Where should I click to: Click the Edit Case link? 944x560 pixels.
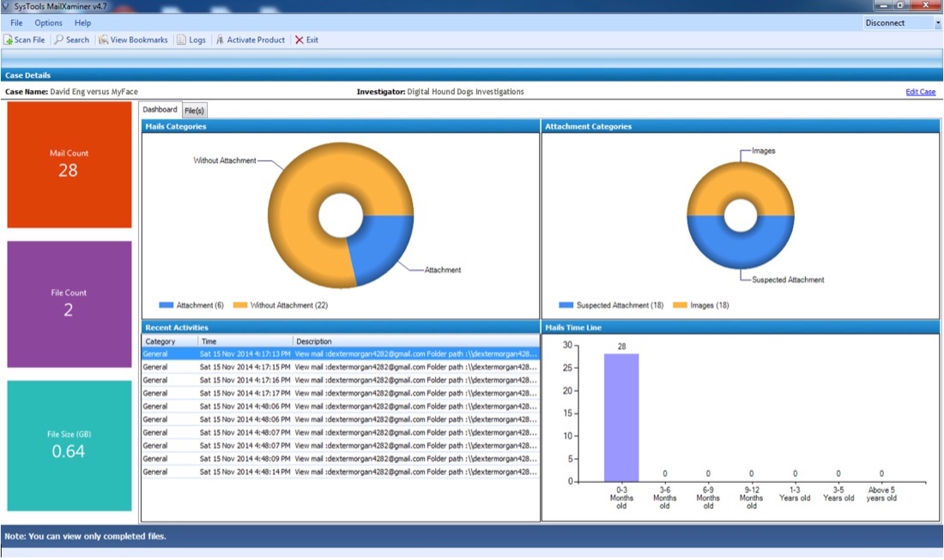coord(920,92)
